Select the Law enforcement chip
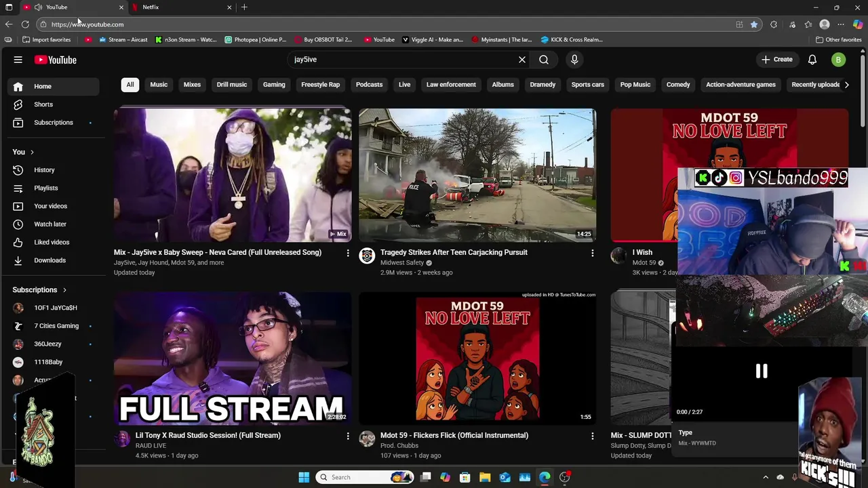This screenshot has height=488, width=868. click(x=451, y=85)
